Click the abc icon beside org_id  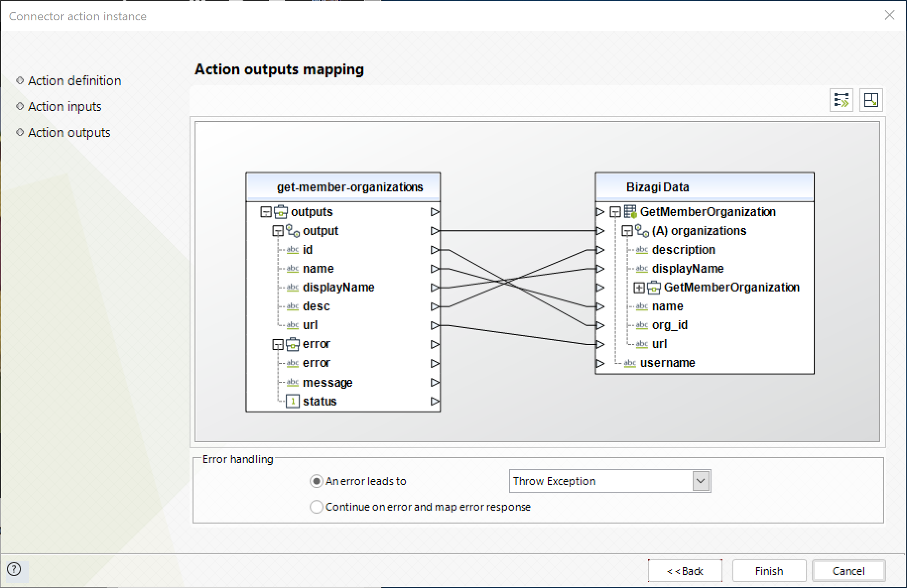[642, 325]
